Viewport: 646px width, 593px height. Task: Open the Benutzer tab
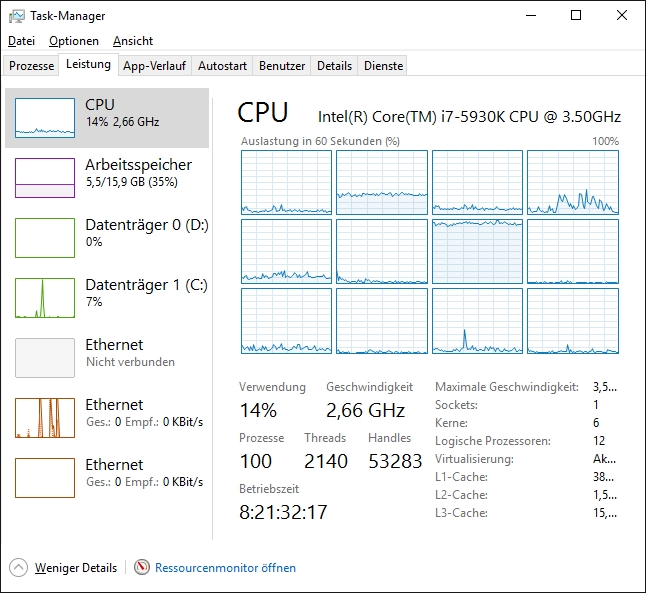tap(282, 66)
